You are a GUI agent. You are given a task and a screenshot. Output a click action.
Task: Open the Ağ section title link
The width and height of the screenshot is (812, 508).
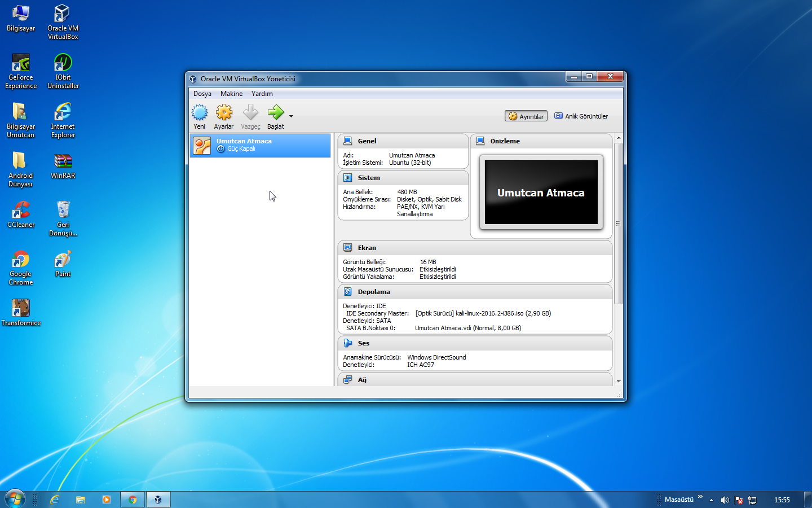(x=362, y=380)
